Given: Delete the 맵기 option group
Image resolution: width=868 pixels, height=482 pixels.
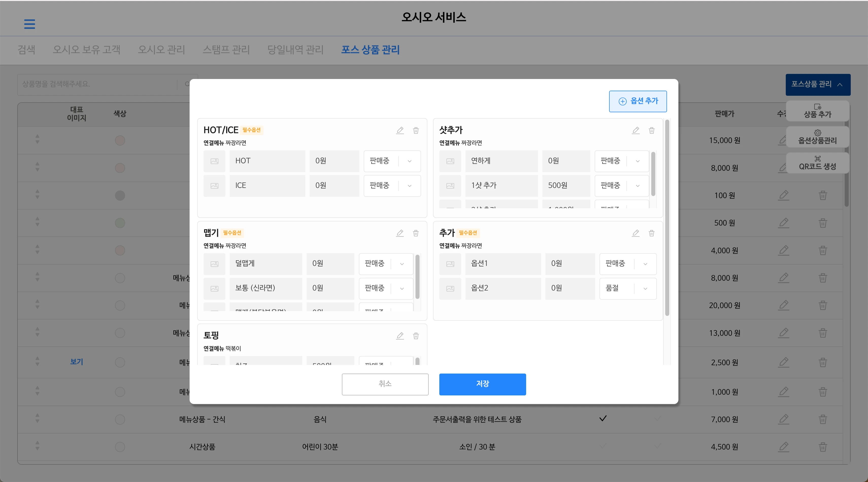Looking at the screenshot, I should (416, 233).
